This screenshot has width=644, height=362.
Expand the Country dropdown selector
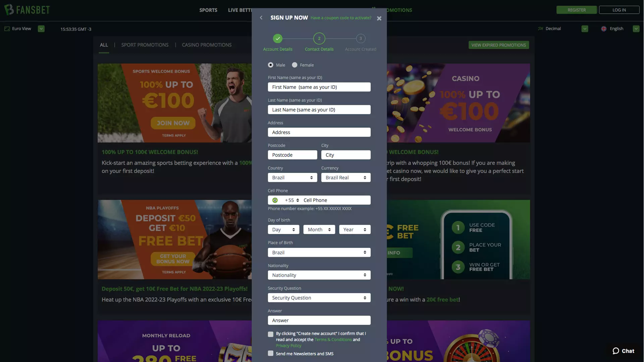tap(292, 177)
